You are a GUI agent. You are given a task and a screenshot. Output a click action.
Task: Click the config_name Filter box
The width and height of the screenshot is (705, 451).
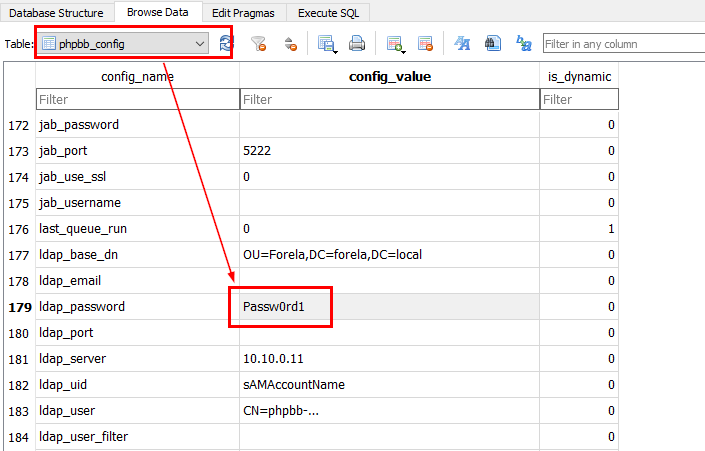click(x=137, y=99)
